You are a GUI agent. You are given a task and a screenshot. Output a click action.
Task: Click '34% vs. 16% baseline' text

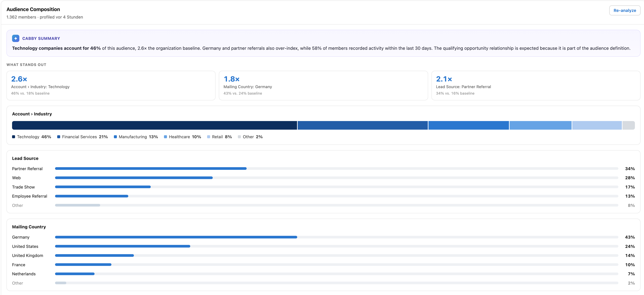click(x=455, y=93)
